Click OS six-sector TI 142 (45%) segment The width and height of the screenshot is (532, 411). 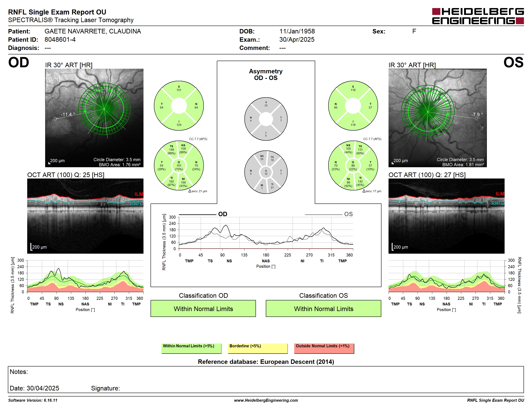pos(360,182)
